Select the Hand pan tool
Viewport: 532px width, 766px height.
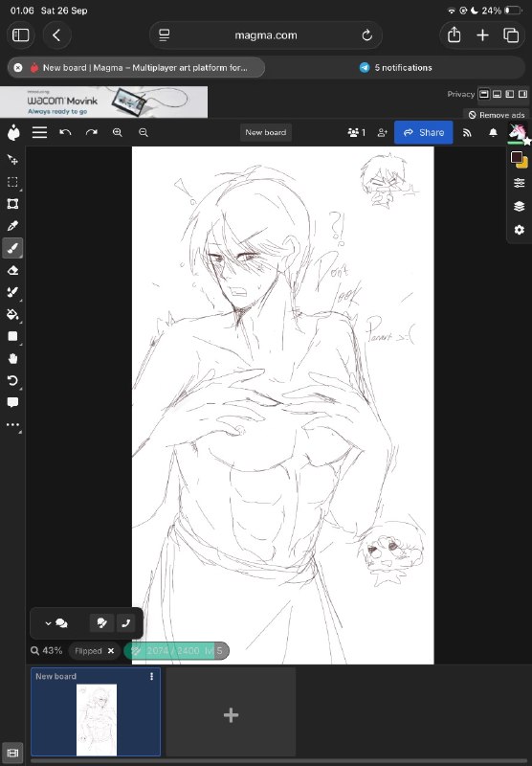(x=12, y=358)
